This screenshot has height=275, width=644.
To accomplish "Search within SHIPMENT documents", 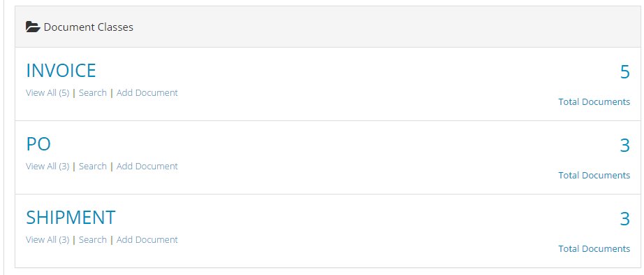I will click(93, 239).
